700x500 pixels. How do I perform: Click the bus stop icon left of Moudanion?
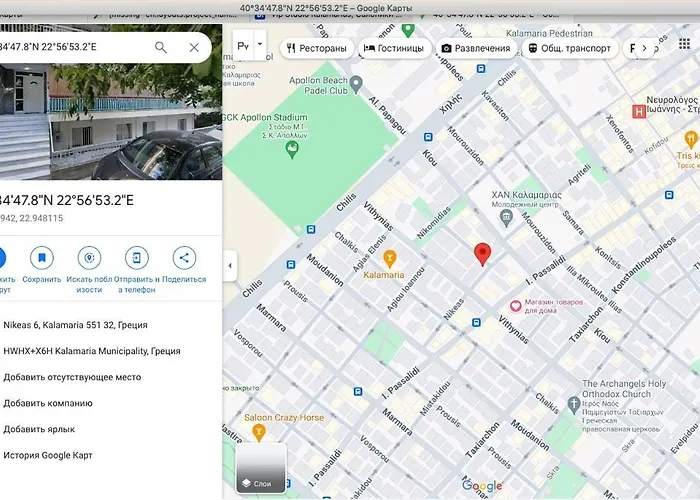(x=291, y=265)
